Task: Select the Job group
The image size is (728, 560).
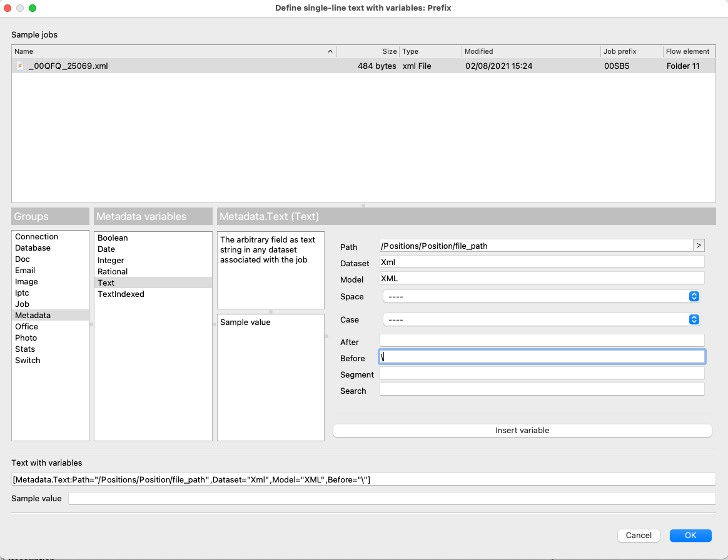Action: 23,304
